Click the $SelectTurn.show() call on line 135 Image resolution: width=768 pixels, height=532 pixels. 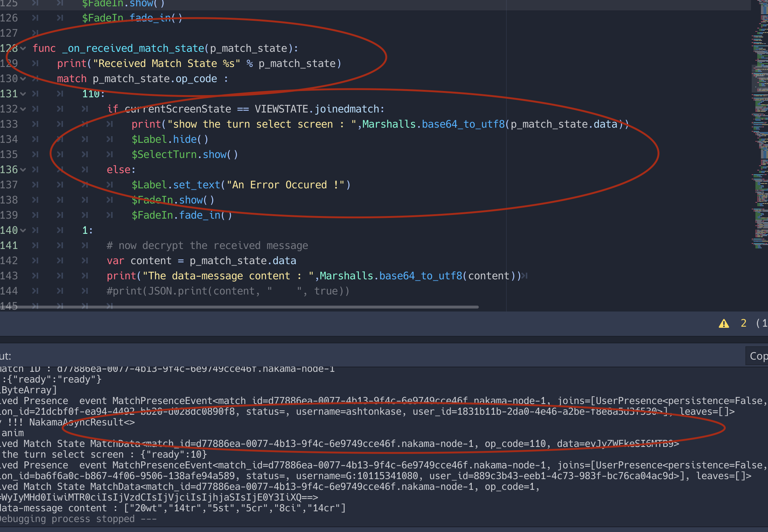(184, 154)
